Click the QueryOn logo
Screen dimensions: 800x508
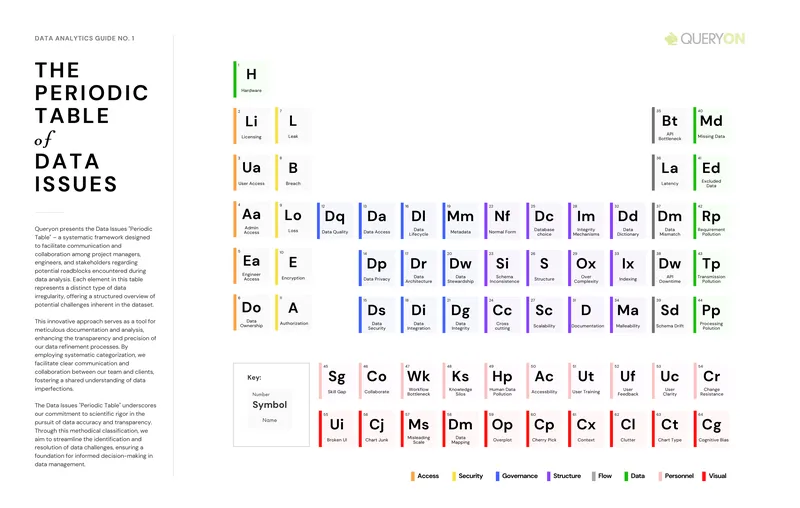click(x=705, y=39)
